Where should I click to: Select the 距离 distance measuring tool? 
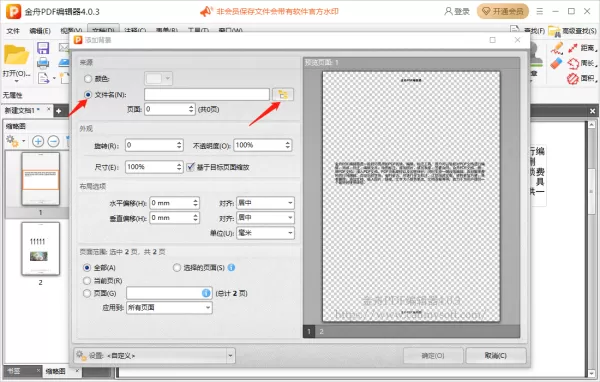tap(583, 48)
